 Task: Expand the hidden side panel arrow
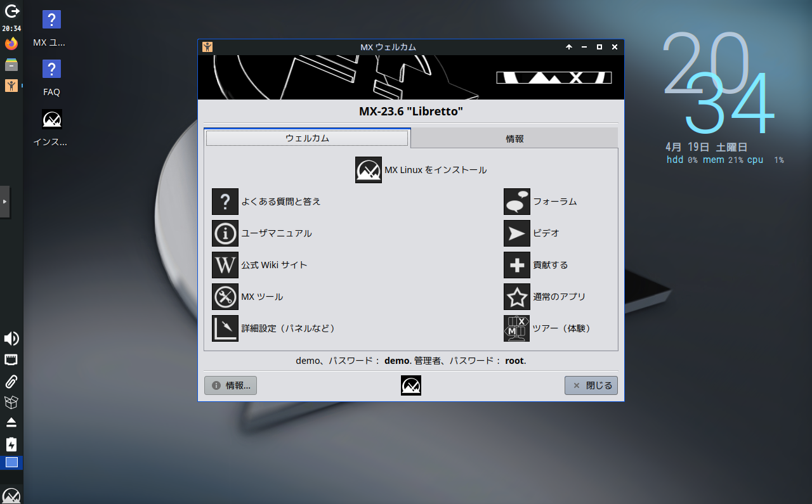point(5,202)
